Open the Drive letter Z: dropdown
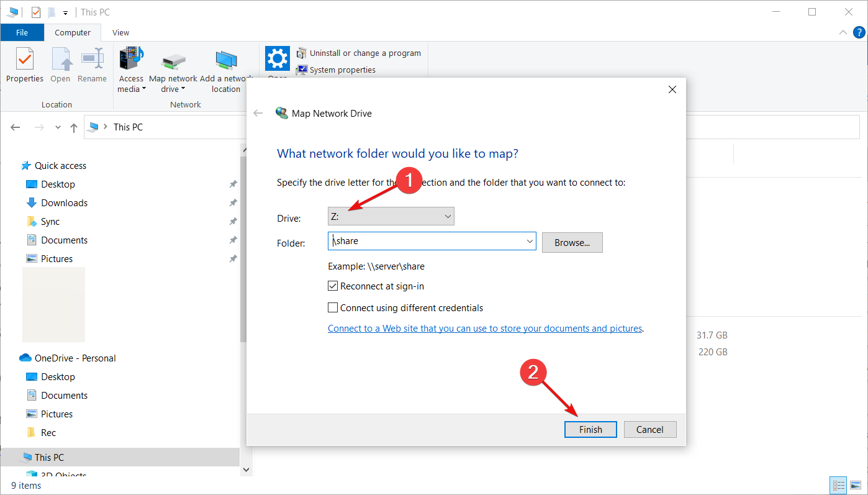The width and height of the screenshot is (868, 495). [x=391, y=216]
